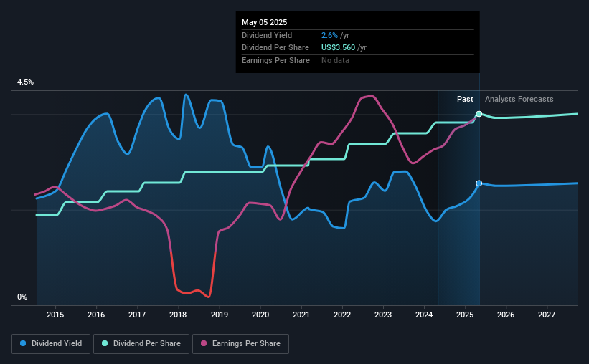589x364 pixels.
Task: Click the 2027 x-axis label
Action: (547, 315)
